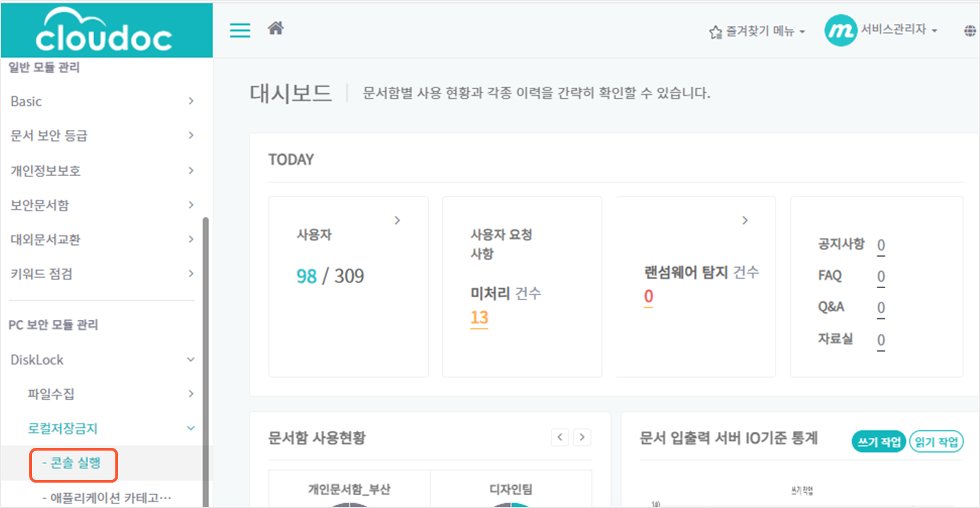Click the service admin avatar icon

840,30
